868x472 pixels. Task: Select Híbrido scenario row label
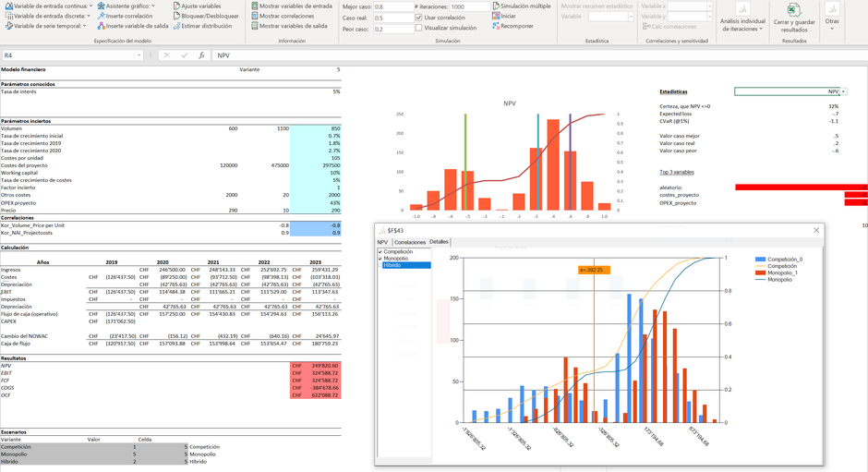click(9, 462)
